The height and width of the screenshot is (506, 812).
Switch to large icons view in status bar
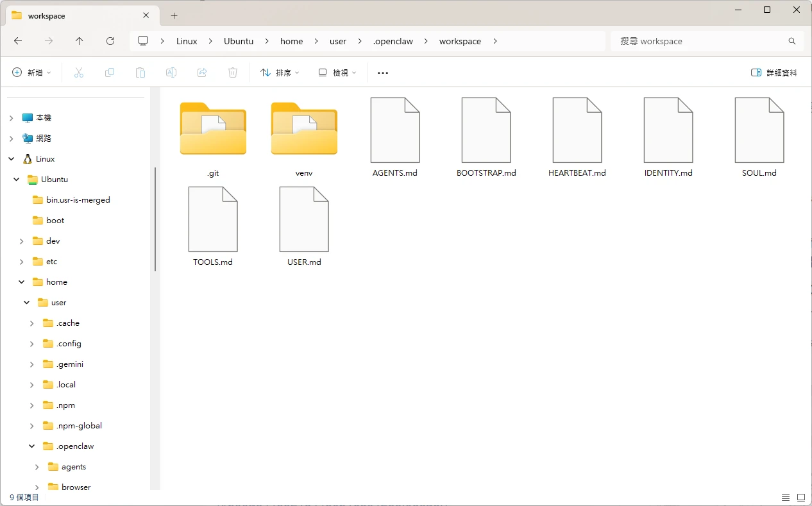[801, 498]
